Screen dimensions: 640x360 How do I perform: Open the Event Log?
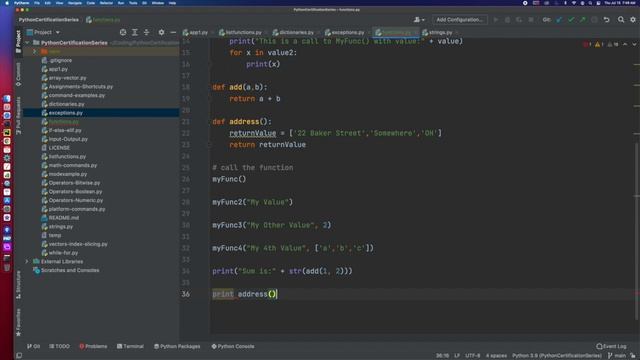611,346
